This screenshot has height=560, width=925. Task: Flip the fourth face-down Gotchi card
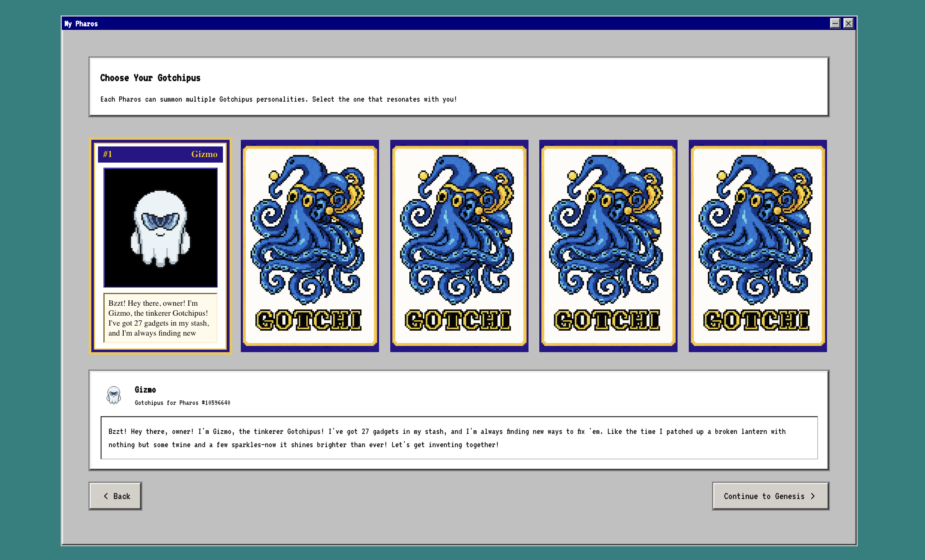pos(608,246)
